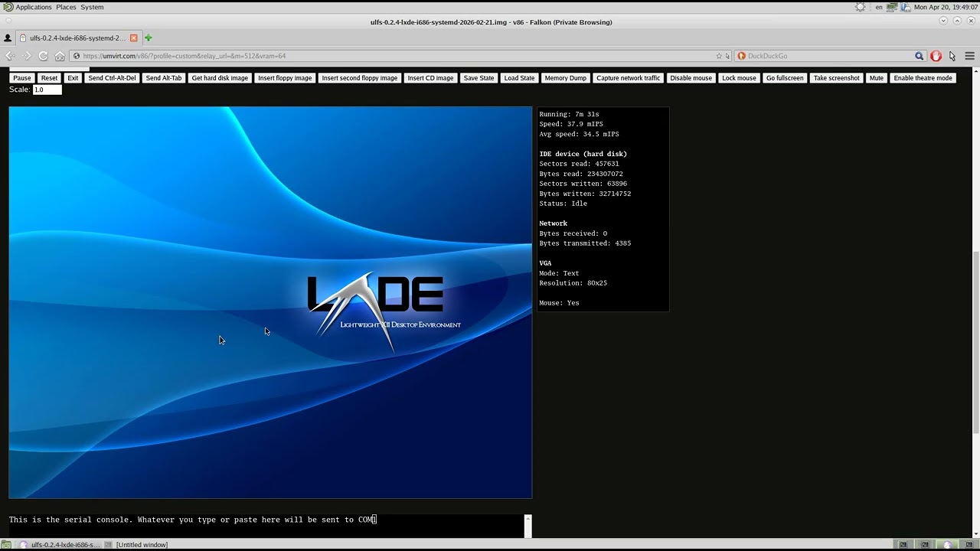This screenshot has height=551, width=980.
Task: Click the 'Sectors read: 457631' line
Action: 579,164
